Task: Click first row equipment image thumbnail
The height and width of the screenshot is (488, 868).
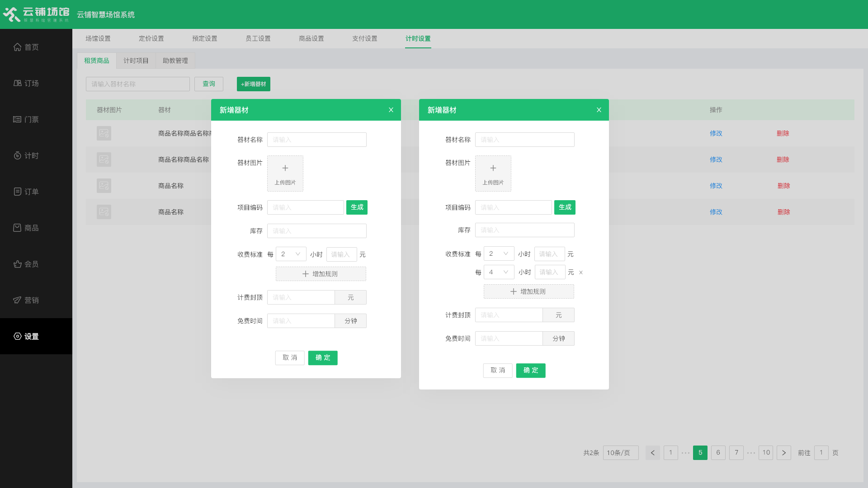Action: [x=104, y=133]
